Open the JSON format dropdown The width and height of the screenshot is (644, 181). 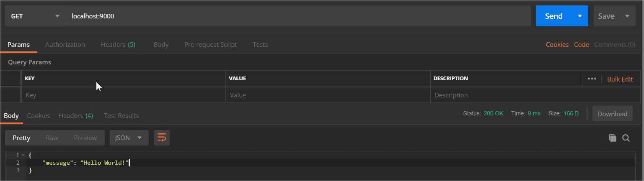[129, 138]
